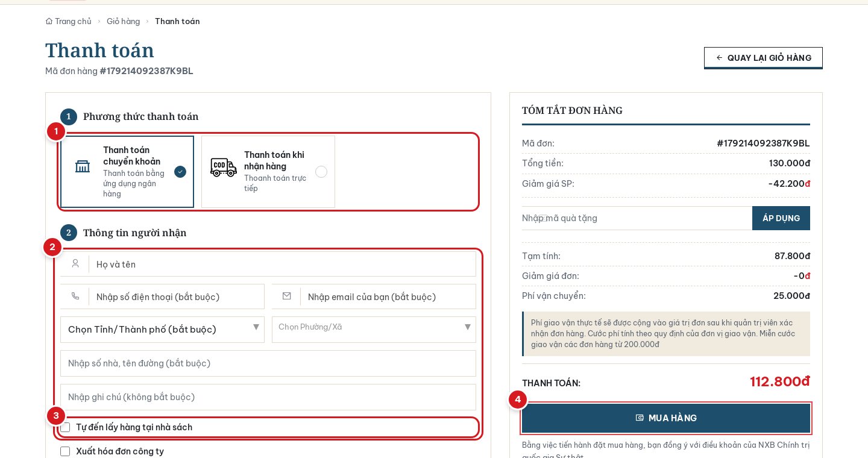This screenshot has width=868, height=458.
Task: Click the home icon beside Trang chủ
Action: click(x=49, y=21)
